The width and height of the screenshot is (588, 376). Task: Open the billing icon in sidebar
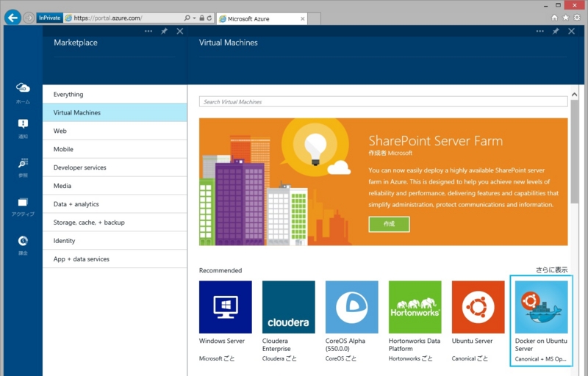click(x=23, y=241)
